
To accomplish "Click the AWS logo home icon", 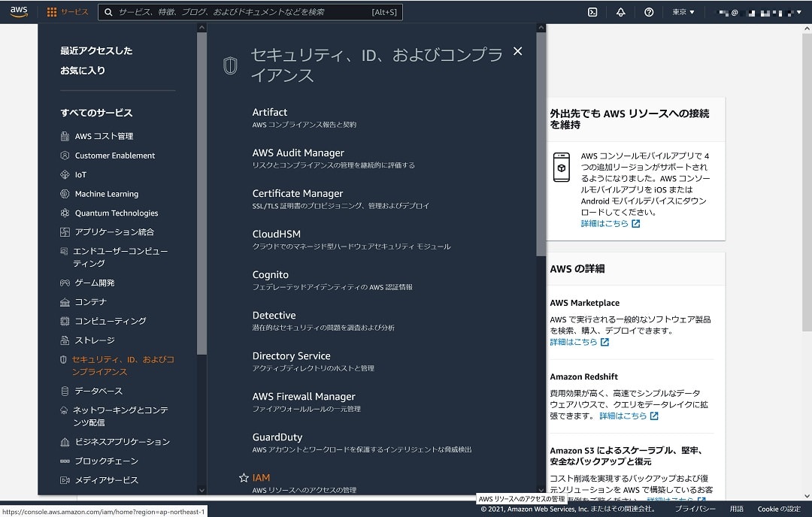I will [x=19, y=12].
